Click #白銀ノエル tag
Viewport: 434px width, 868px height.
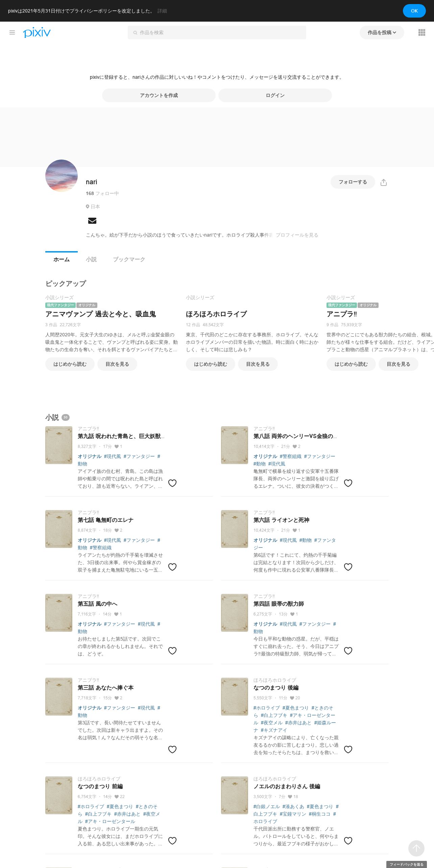click(267, 806)
